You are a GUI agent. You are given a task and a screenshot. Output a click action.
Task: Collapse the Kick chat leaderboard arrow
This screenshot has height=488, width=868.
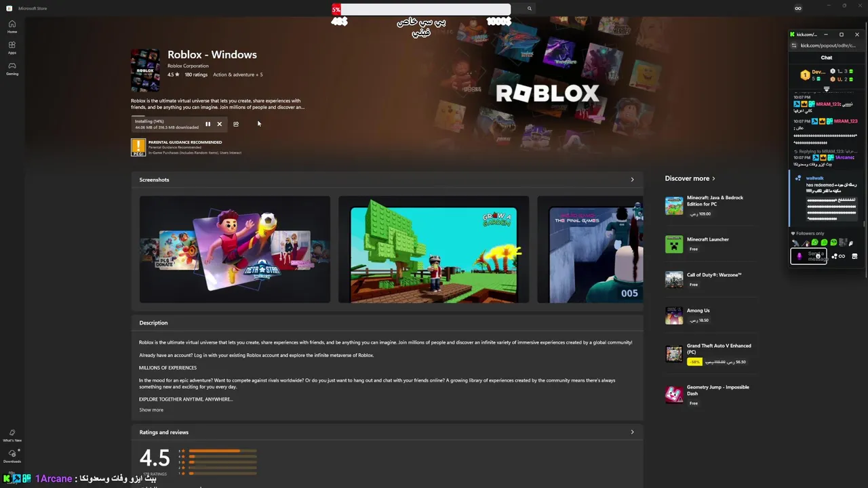coord(826,89)
